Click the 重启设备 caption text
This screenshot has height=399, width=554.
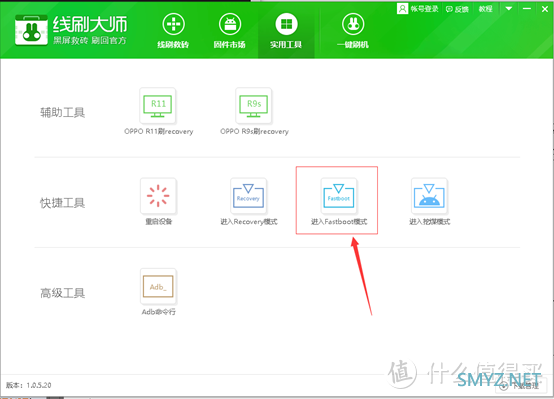coord(159,222)
